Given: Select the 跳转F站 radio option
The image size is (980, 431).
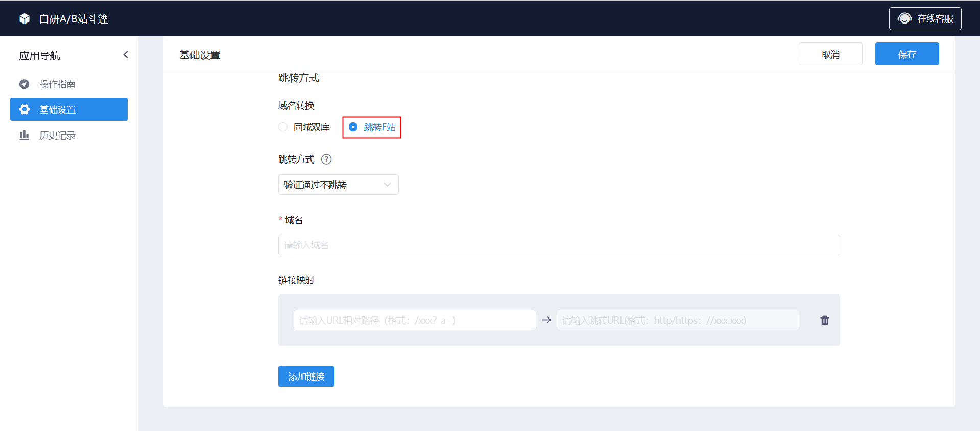Looking at the screenshot, I should pos(372,127).
